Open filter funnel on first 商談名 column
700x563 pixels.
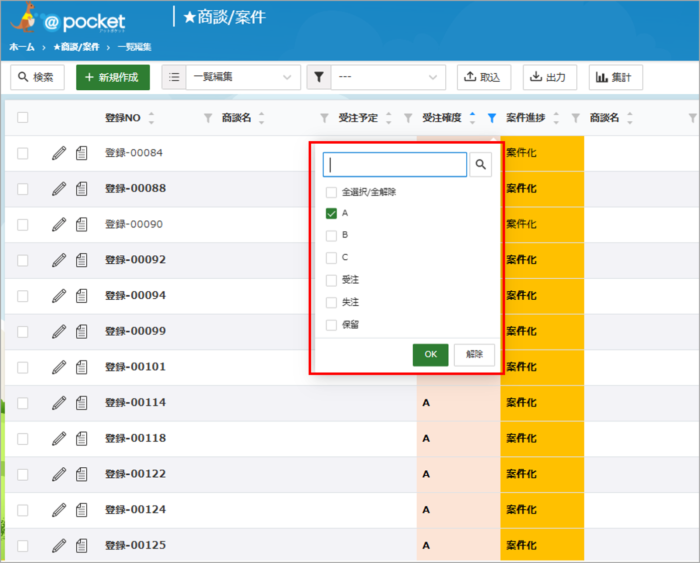click(325, 118)
